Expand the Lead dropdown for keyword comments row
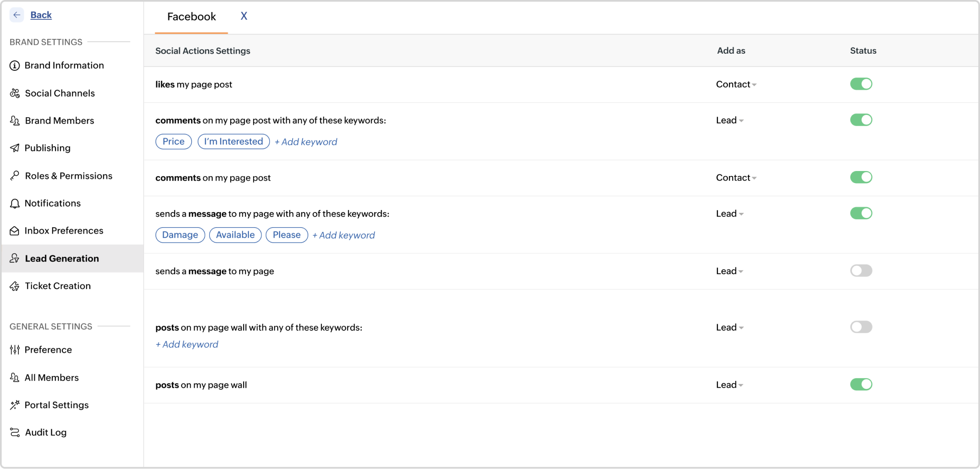Image resolution: width=980 pixels, height=469 pixels. click(729, 120)
